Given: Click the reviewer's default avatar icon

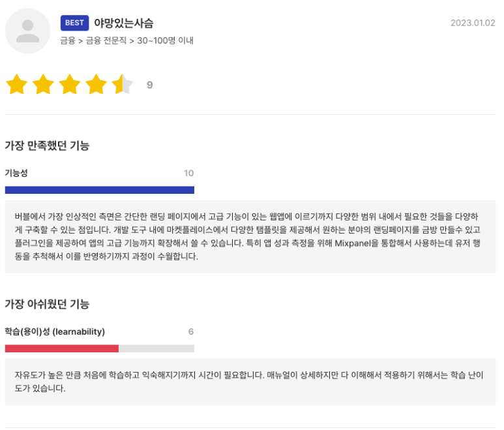Looking at the screenshot, I should (x=27, y=31).
